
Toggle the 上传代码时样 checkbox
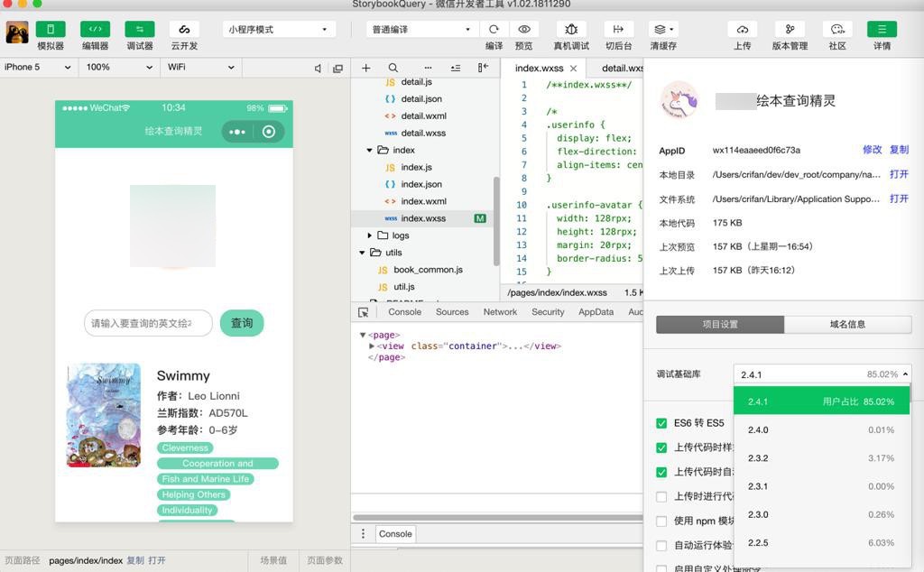pyautogui.click(x=661, y=447)
